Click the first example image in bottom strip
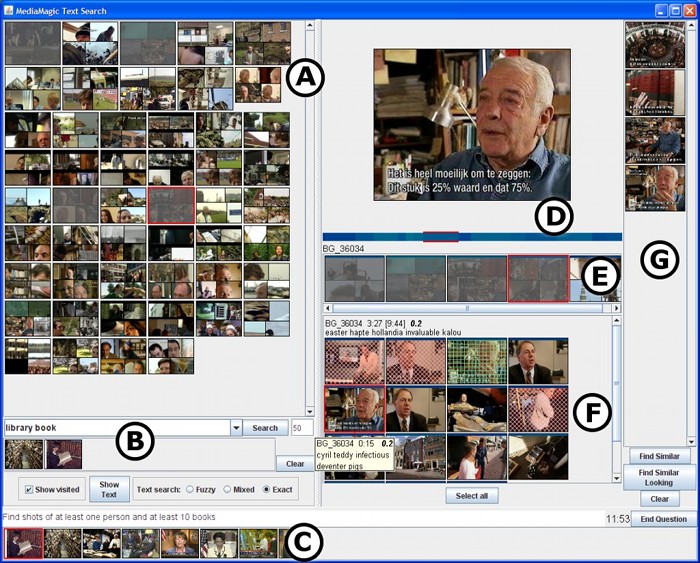Screen dimensions: 700x563 point(23,543)
